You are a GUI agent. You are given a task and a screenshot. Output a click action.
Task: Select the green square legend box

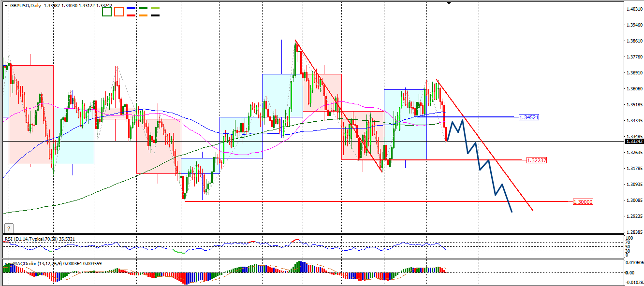click(107, 12)
